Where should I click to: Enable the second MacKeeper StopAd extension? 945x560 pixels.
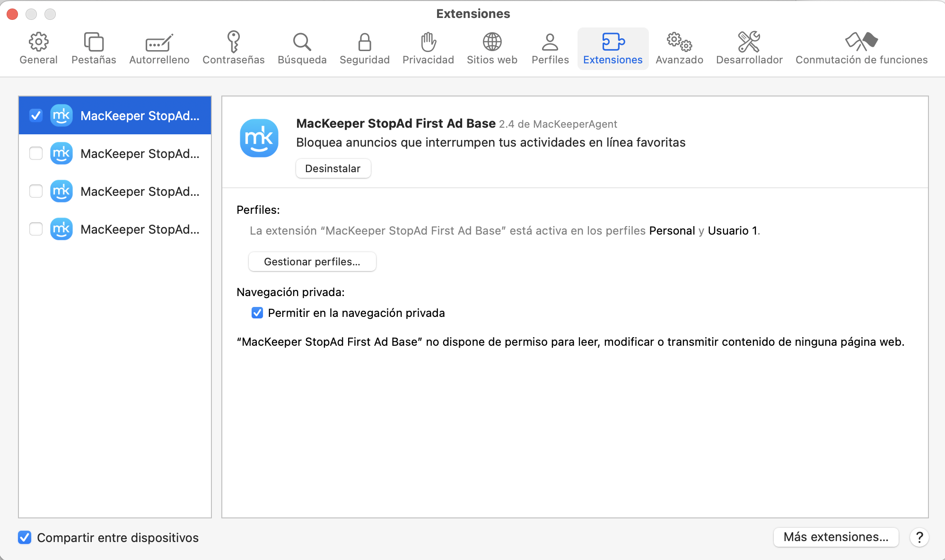tap(36, 153)
